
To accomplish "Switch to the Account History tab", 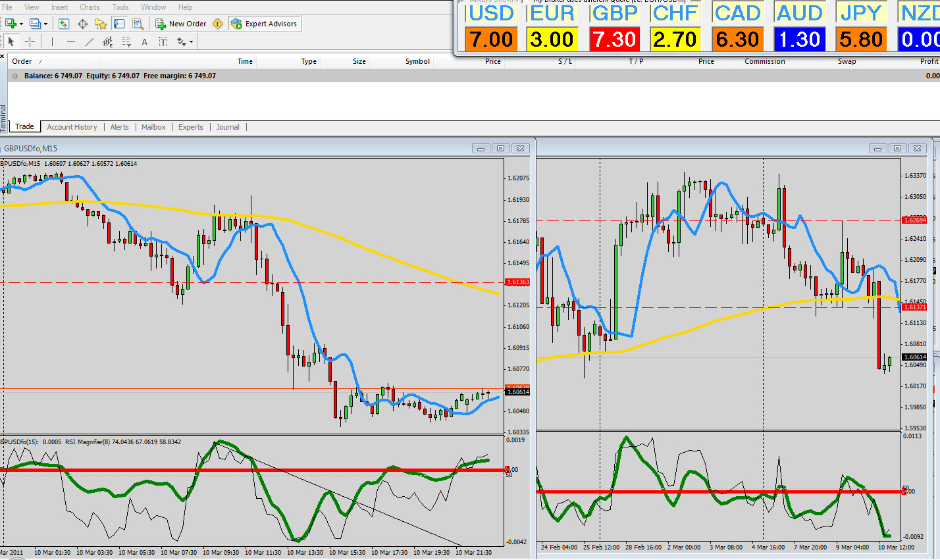I will [72, 127].
